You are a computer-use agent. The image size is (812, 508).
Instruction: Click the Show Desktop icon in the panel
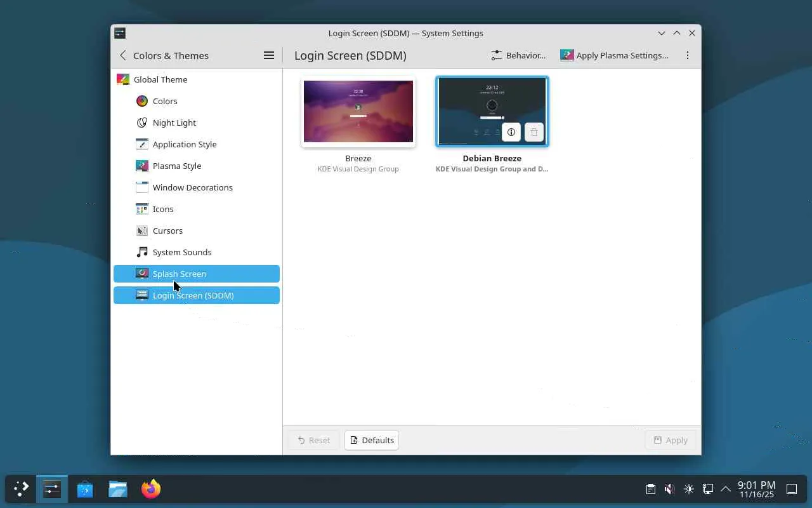792,489
